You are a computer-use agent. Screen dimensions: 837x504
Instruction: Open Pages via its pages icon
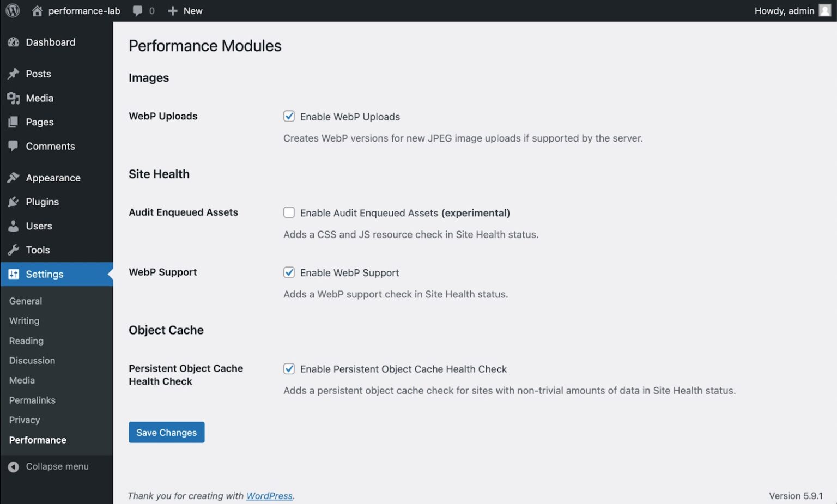(x=13, y=122)
